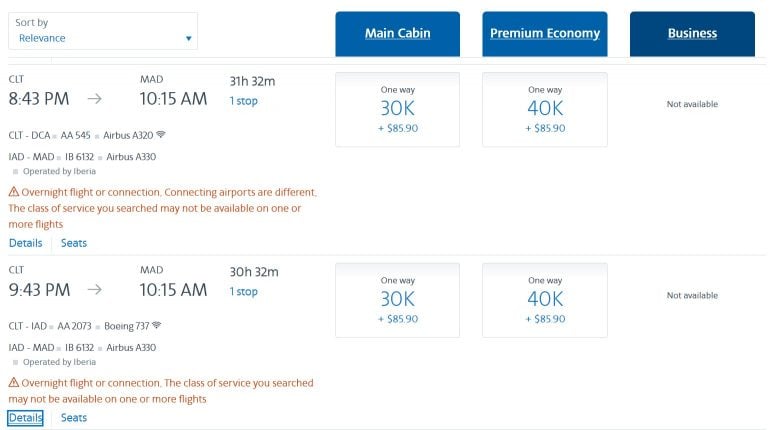Screen dimensions: 770x430
Task: View Seats for the 8:43 PM flight
Action: pos(74,243)
